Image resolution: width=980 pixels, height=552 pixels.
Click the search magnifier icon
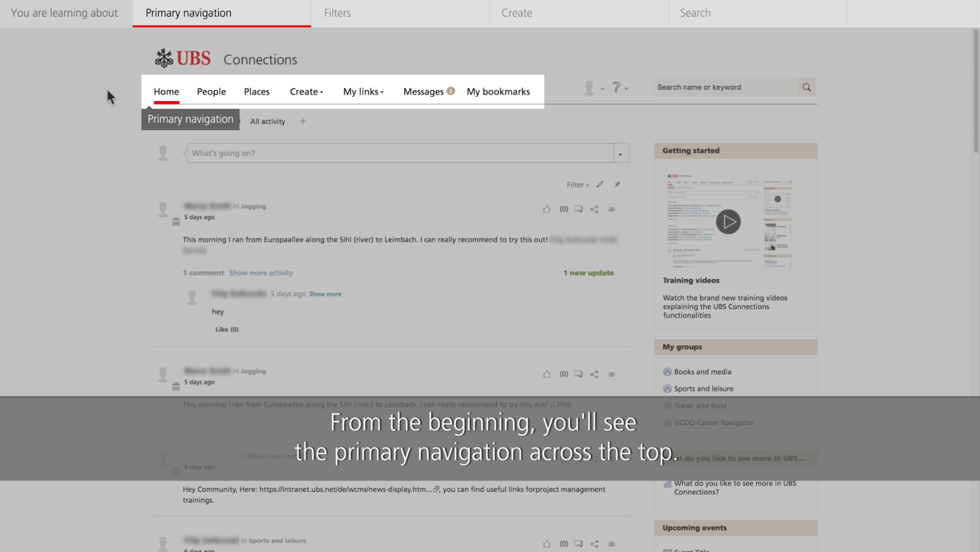coord(806,87)
